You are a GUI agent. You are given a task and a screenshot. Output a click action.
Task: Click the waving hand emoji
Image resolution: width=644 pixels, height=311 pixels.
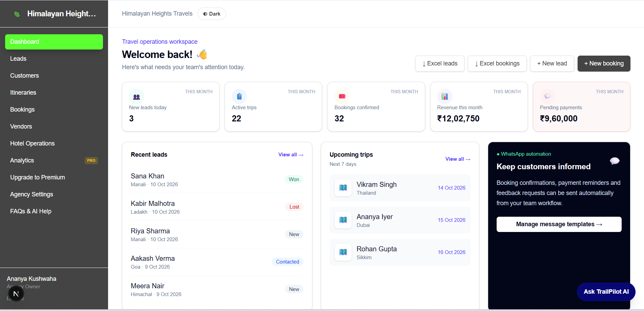point(202,54)
